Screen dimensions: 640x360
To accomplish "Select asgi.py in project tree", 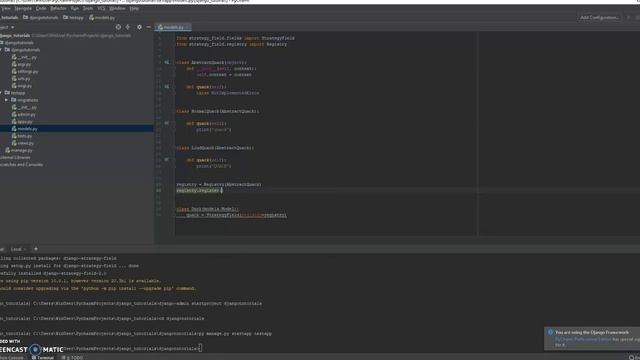I will click(x=21, y=64).
